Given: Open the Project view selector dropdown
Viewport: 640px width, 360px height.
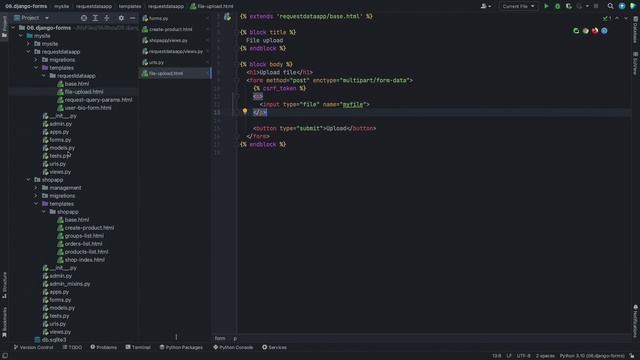Looking at the screenshot, I should coord(31,18).
